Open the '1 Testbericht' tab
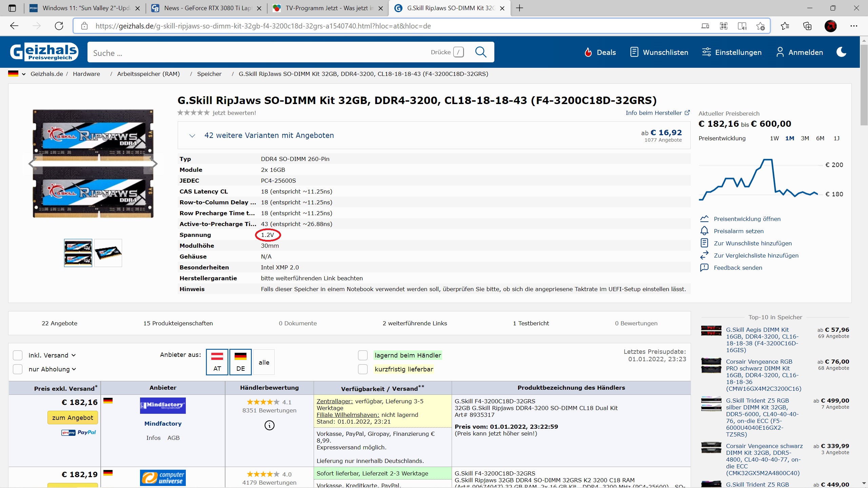 [531, 323]
